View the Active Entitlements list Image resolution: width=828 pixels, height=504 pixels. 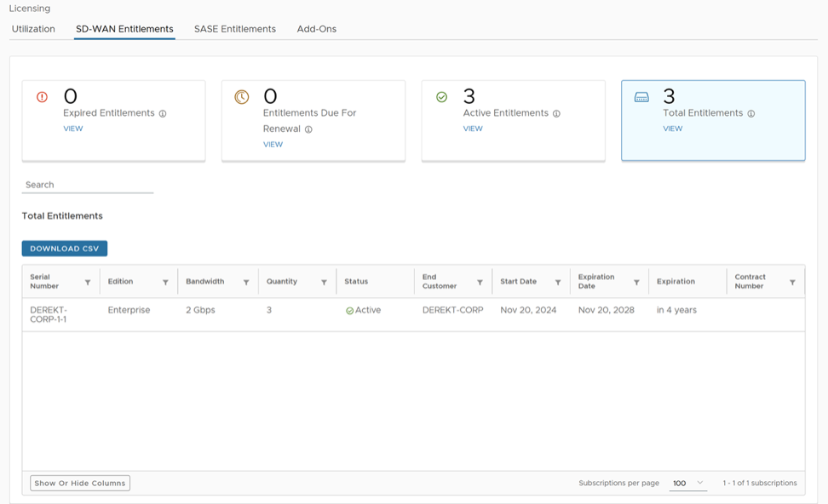[x=473, y=129]
